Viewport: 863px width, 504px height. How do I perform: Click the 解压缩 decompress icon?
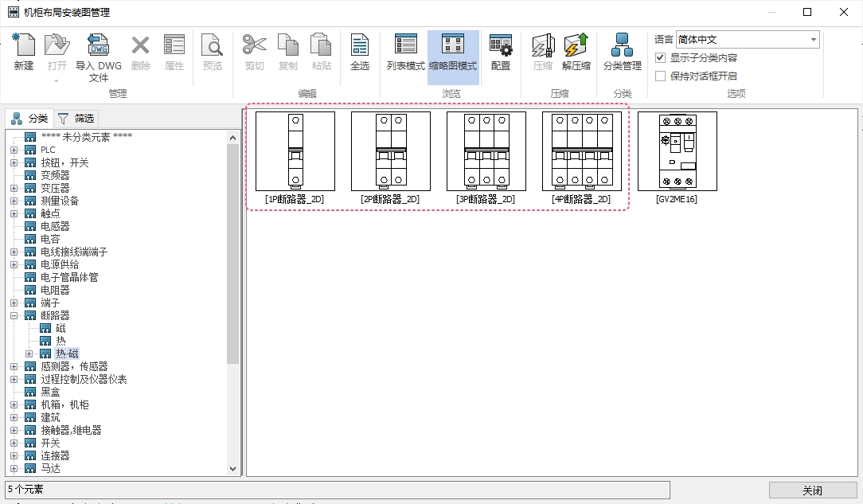[576, 48]
